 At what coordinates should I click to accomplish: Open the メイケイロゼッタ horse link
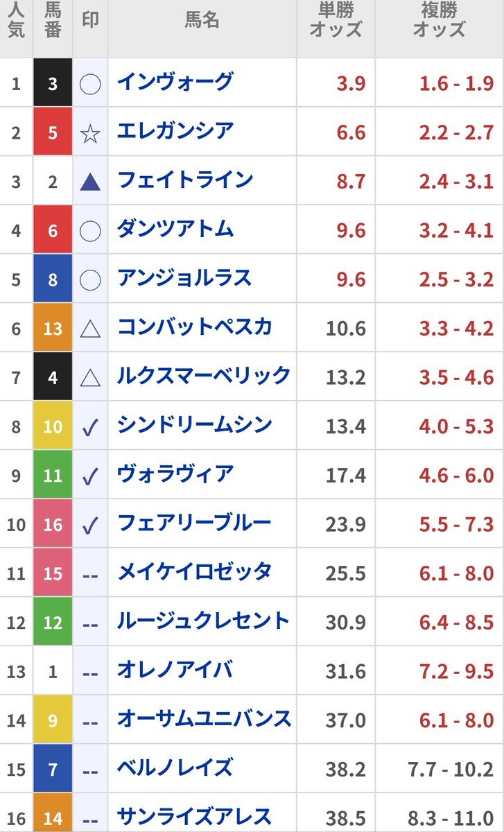click(x=194, y=573)
